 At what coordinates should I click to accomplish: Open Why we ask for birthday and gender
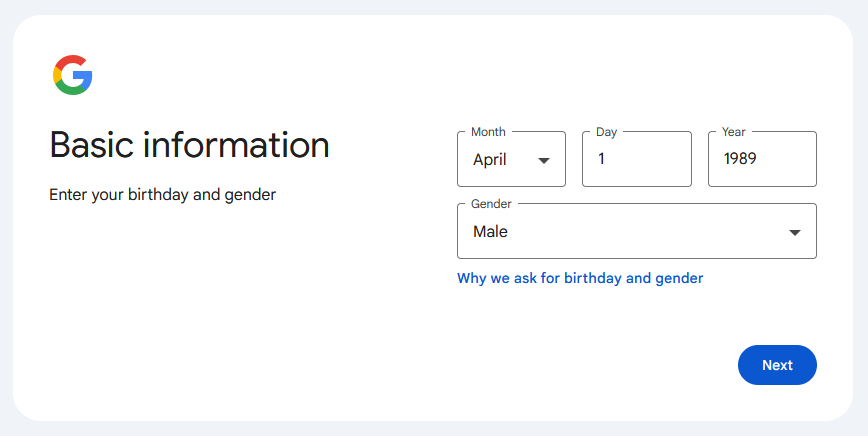[x=580, y=278]
